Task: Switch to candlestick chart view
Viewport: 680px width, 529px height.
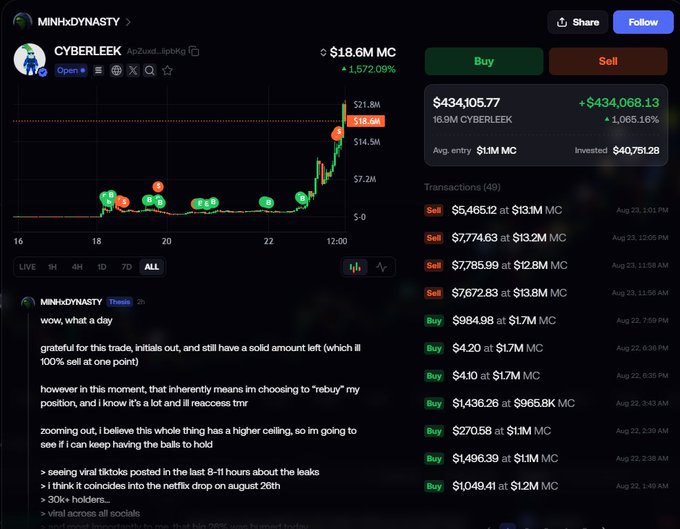Action: coord(355,267)
